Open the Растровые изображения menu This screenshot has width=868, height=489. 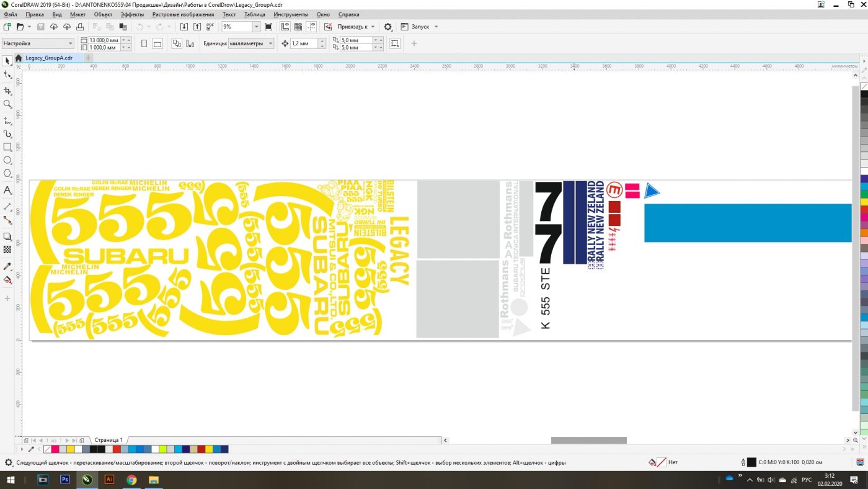pos(183,14)
